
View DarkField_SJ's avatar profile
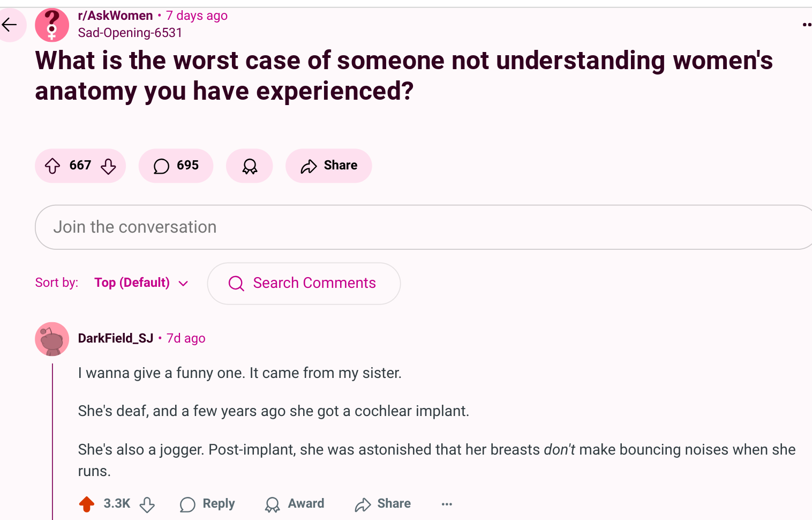52,339
